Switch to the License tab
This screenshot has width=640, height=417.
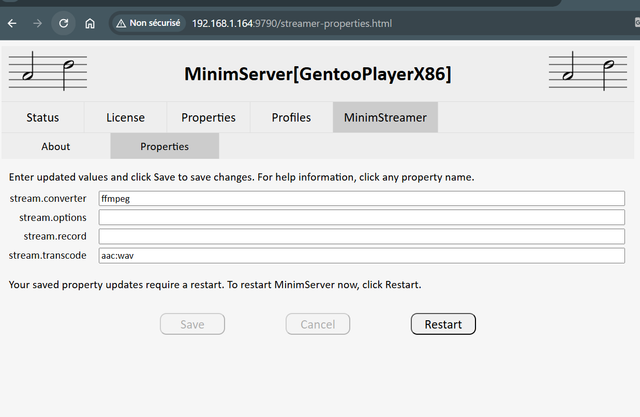(x=125, y=117)
